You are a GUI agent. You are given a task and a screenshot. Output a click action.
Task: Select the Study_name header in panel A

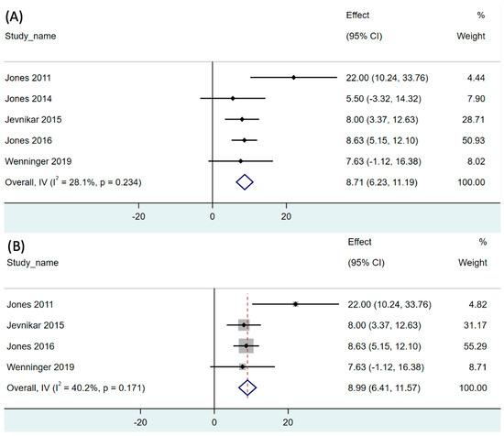click(x=30, y=36)
